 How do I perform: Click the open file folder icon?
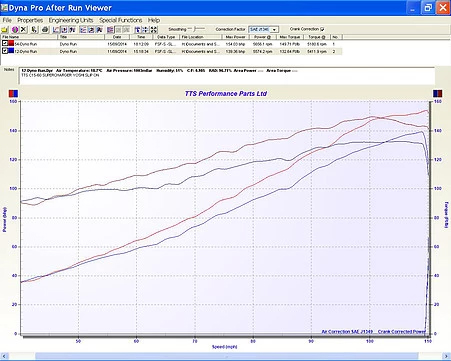[x=5, y=30]
